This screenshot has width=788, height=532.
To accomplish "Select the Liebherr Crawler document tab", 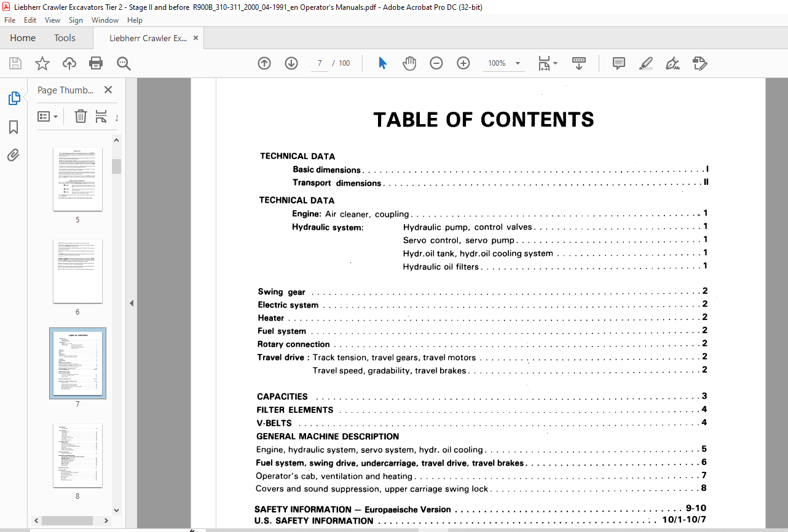I will point(148,38).
